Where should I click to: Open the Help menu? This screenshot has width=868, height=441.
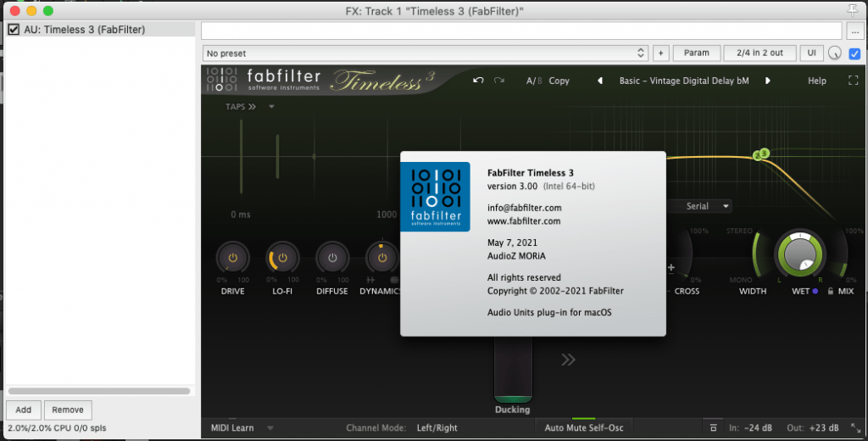coord(817,81)
